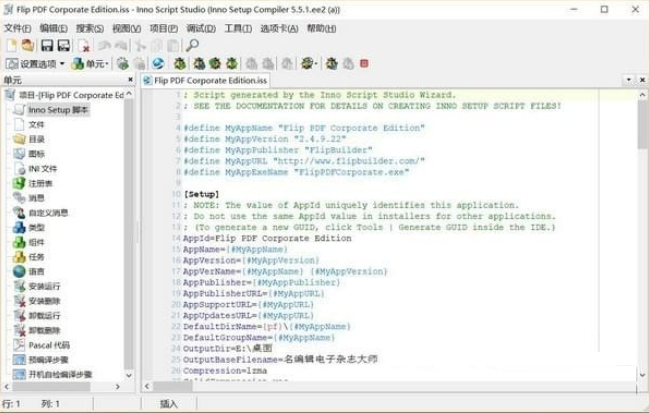Open an existing script file

[28, 45]
